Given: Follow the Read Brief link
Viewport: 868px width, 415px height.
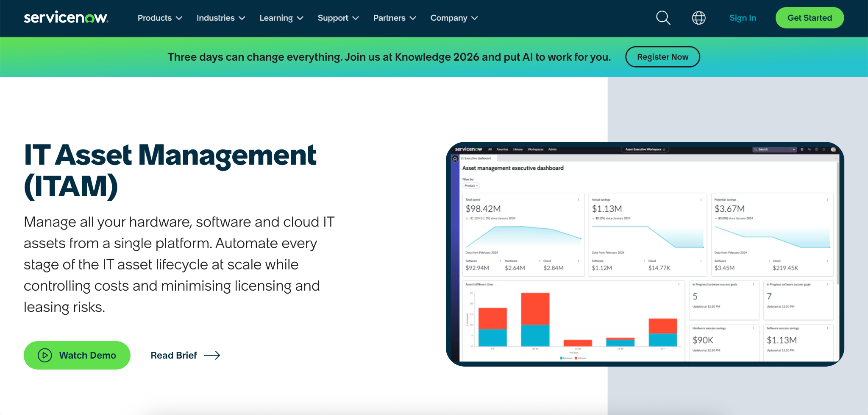Looking at the screenshot, I should point(174,355).
